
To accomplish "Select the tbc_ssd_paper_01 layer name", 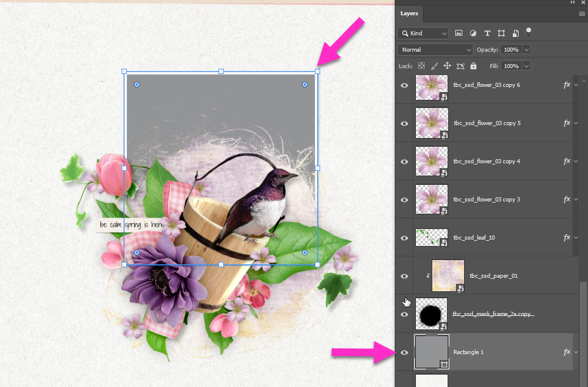I will 493,276.
